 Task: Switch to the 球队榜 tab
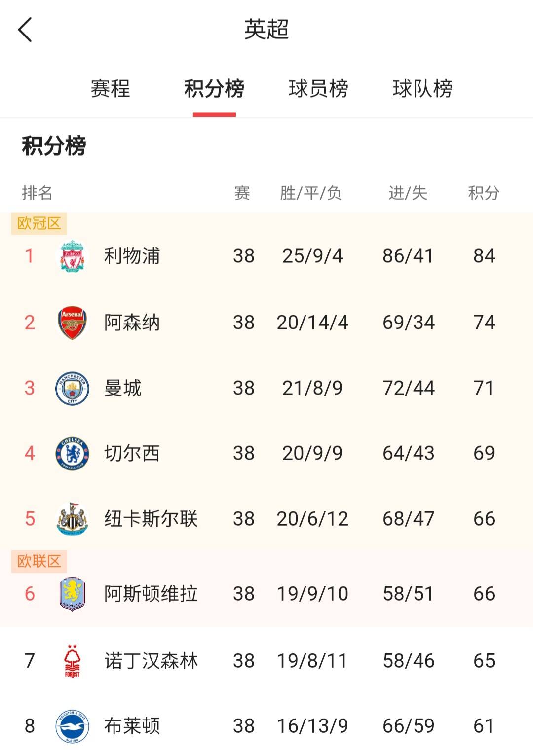point(422,89)
